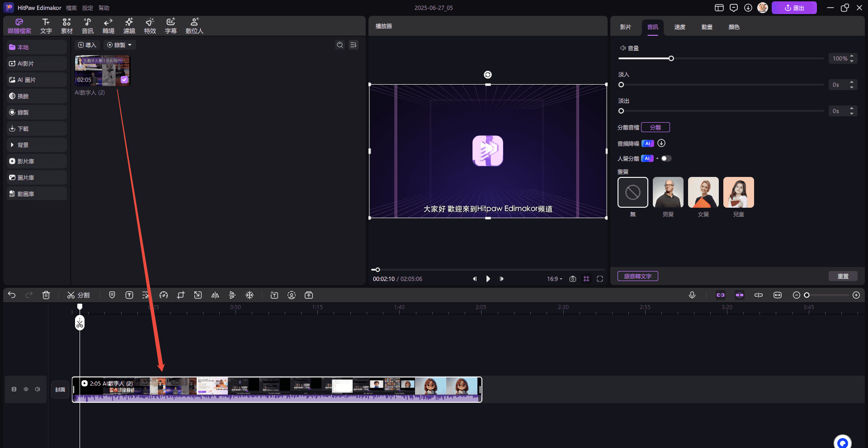Viewport: 868px width, 448px height.
Task: Toggle the AI數字人 thumbnail checkmark
Action: (124, 80)
